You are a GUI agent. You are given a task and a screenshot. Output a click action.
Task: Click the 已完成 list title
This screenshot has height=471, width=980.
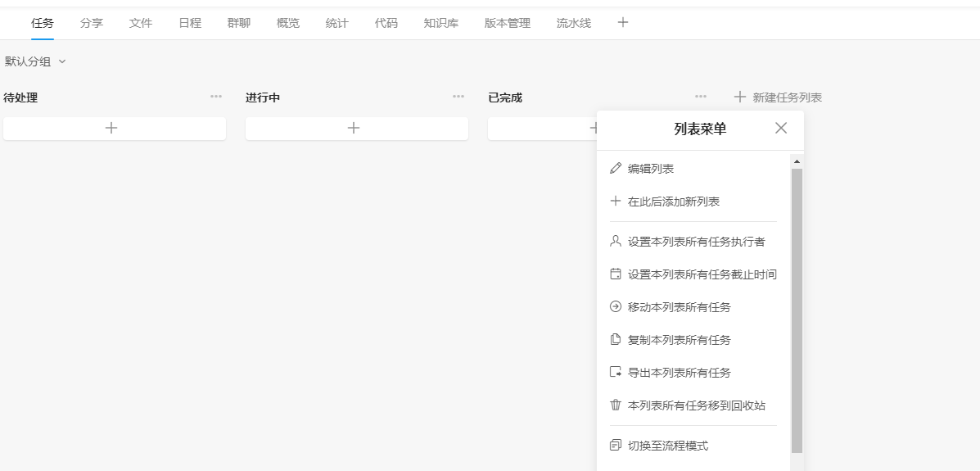pyautogui.click(x=505, y=97)
